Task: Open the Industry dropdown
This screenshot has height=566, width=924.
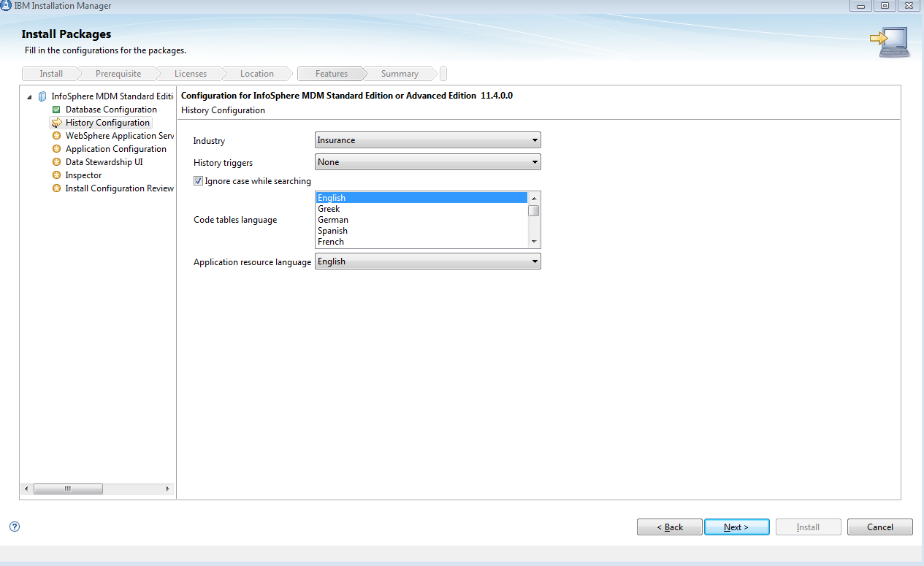Action: pyautogui.click(x=428, y=140)
